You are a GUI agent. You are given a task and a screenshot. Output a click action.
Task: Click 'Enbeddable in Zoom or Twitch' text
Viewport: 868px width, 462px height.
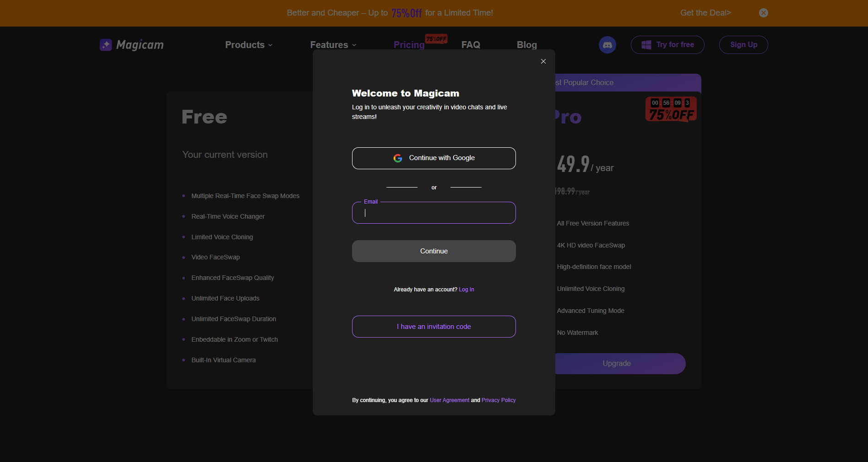click(x=235, y=339)
